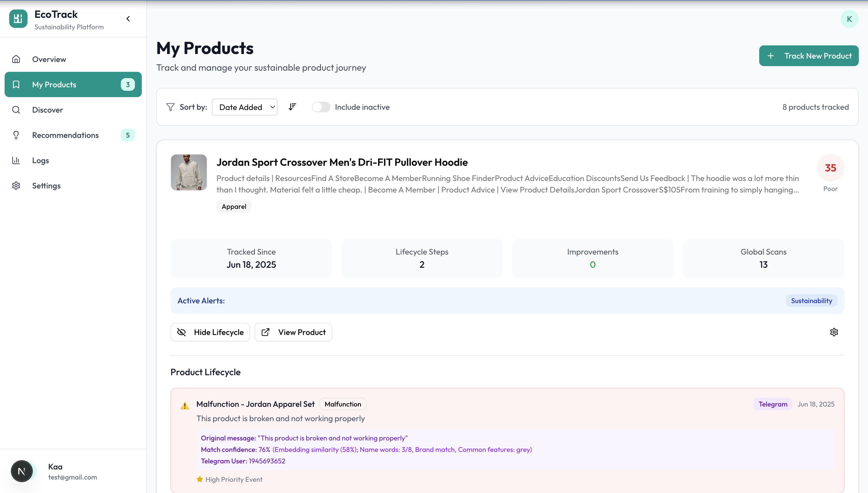Toggle the sort direction icon
Image resolution: width=868 pixels, height=493 pixels.
[x=292, y=107]
